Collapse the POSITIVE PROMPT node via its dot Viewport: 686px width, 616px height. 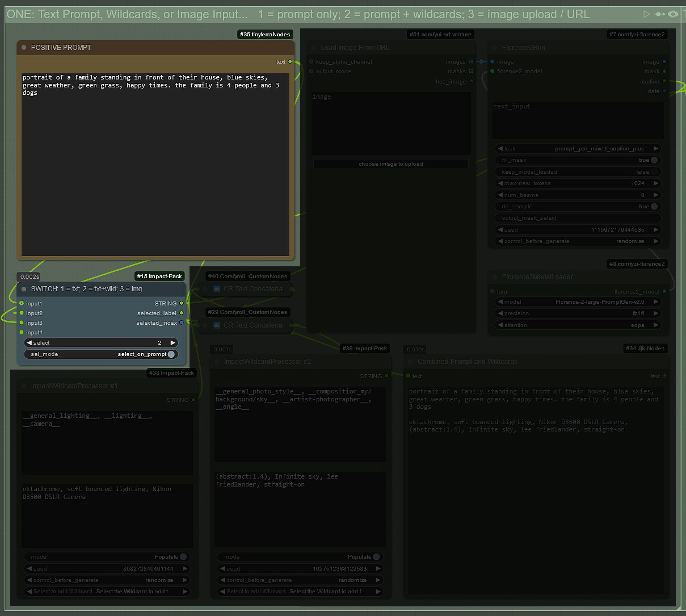pos(24,48)
